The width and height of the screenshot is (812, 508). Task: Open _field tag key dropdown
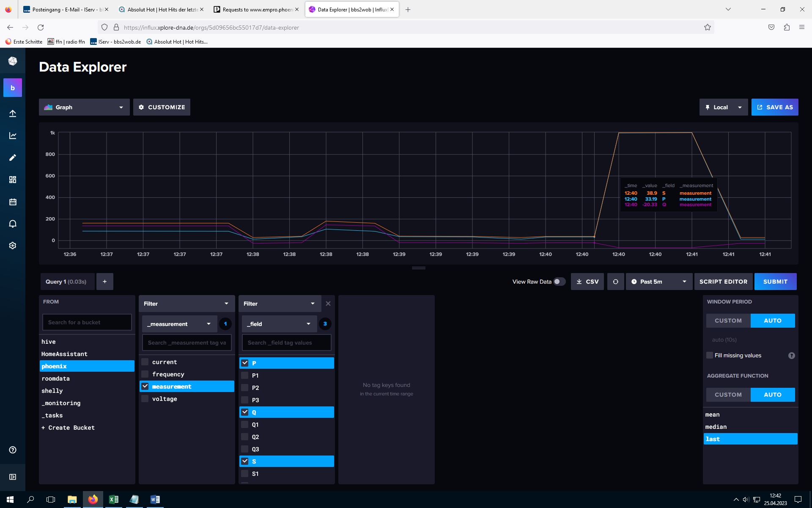(279, 324)
